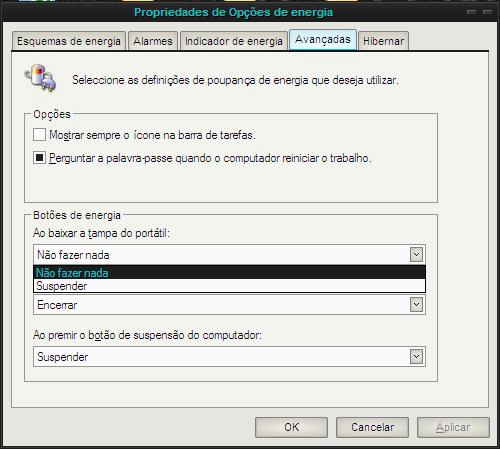The width and height of the screenshot is (500, 449).
Task: Choose 'Não fazer nada' in the open list
Action: click(x=229, y=273)
